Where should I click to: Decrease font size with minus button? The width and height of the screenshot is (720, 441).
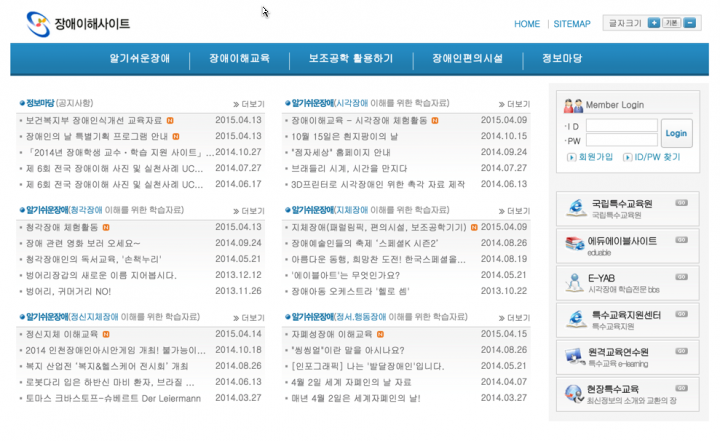coord(690,23)
